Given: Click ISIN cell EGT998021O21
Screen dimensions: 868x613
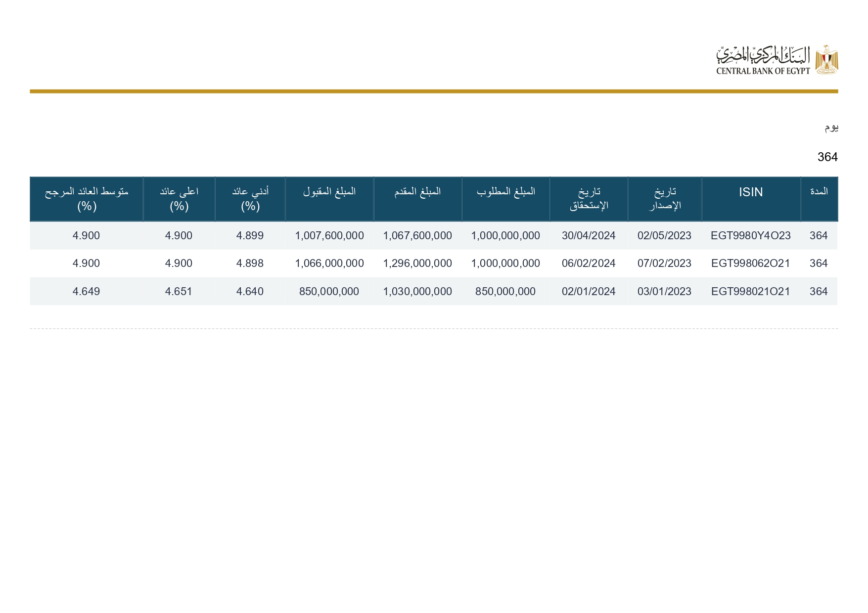Looking at the screenshot, I should [750, 292].
